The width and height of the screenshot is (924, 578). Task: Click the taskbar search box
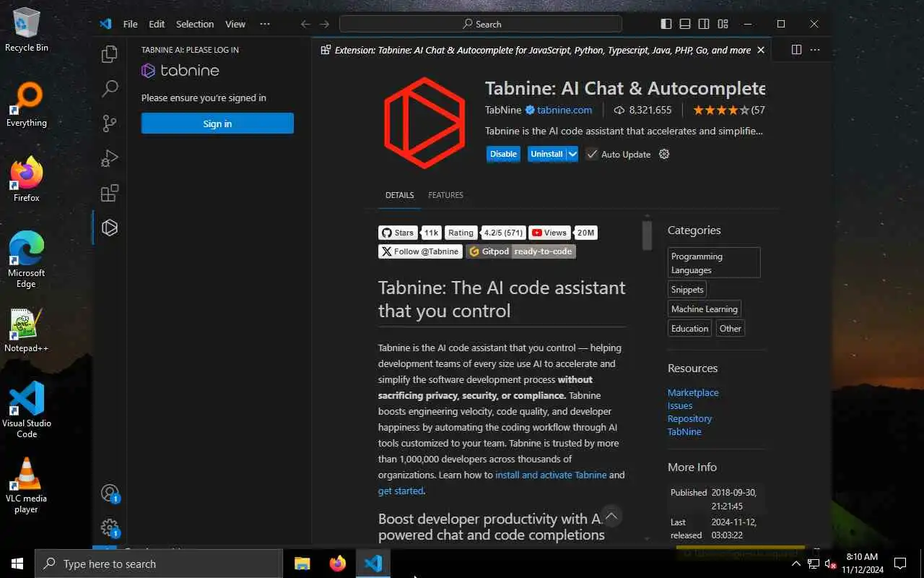point(159,564)
